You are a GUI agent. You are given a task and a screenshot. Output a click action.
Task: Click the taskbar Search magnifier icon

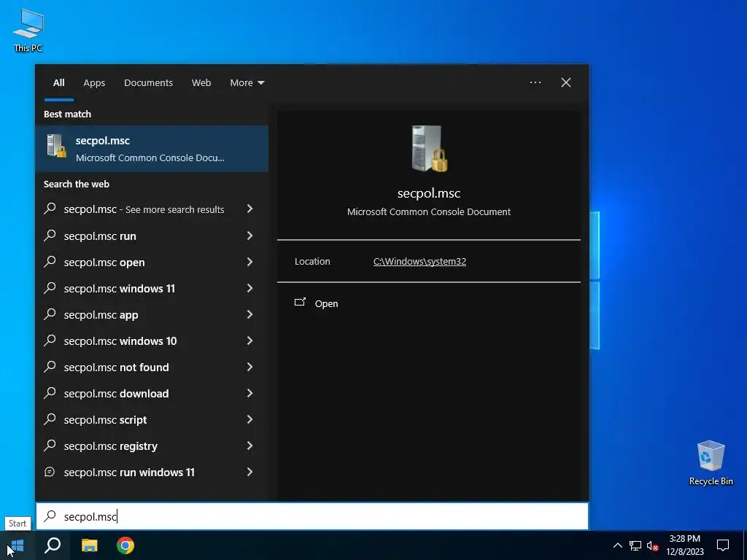click(53, 545)
